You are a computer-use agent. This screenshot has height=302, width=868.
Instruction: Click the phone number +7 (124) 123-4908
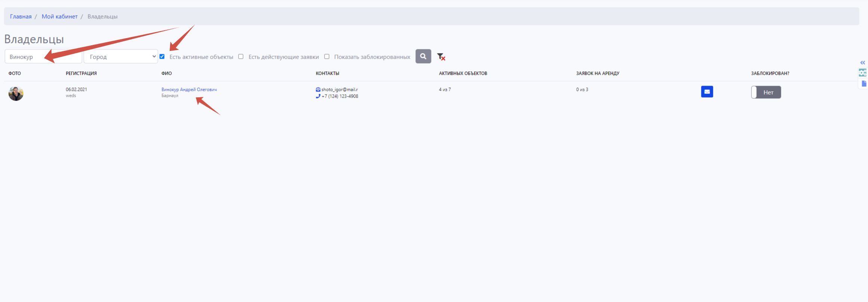340,96
